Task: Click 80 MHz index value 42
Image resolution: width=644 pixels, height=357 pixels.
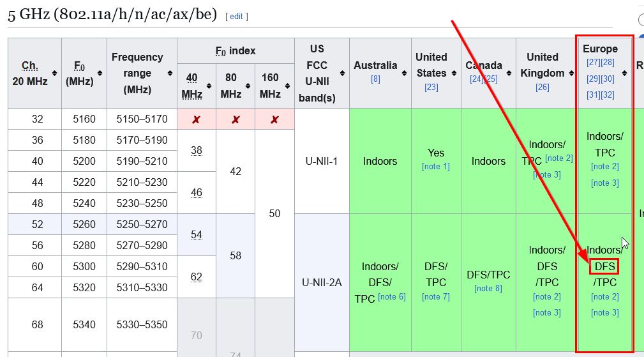Action: [x=236, y=172]
